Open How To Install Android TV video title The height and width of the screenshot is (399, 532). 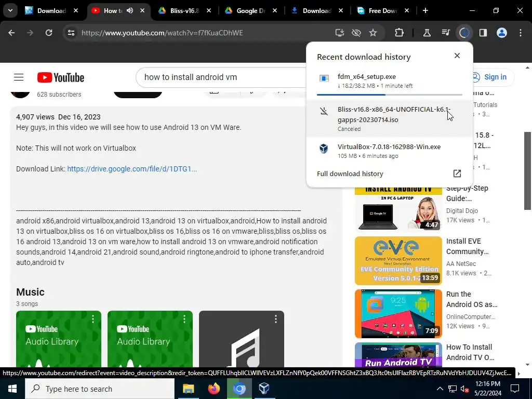(470, 352)
